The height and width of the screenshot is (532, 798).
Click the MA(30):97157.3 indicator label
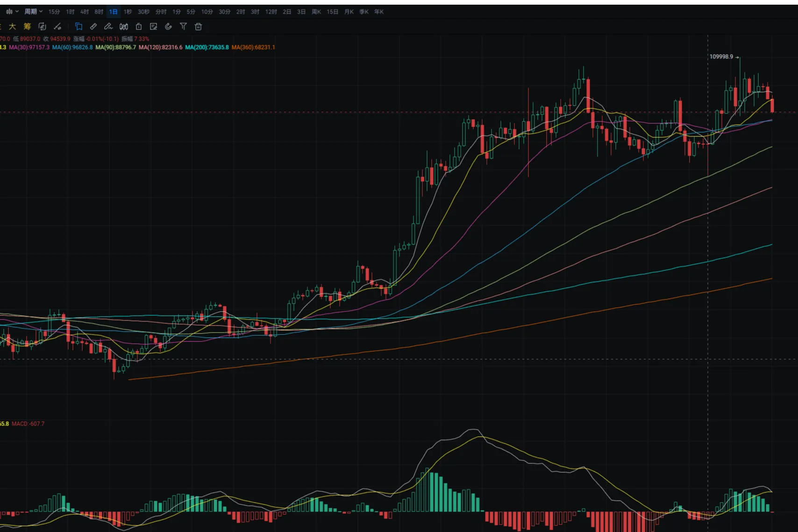[x=29, y=47]
